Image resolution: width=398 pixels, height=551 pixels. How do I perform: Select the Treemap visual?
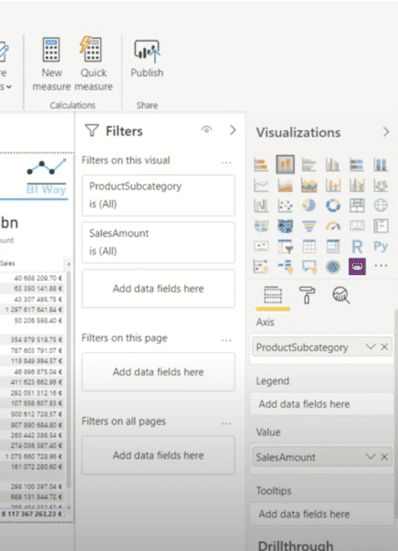pos(357,205)
